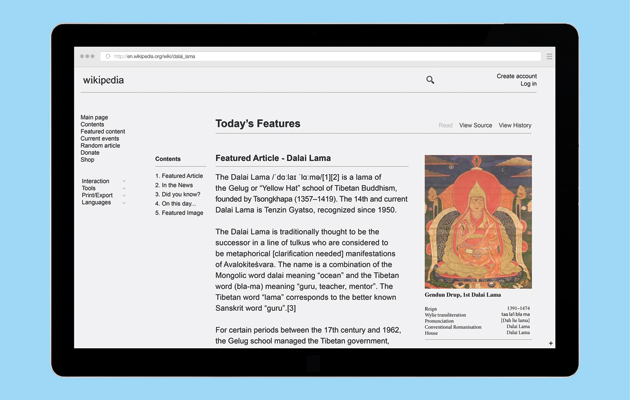This screenshot has width=630, height=400.
Task: Open the View History tab
Action: (x=515, y=125)
